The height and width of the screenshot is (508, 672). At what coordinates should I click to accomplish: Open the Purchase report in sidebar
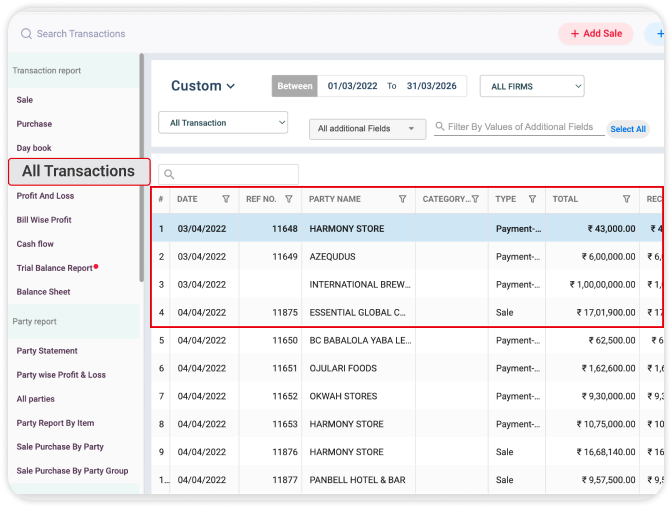click(34, 124)
